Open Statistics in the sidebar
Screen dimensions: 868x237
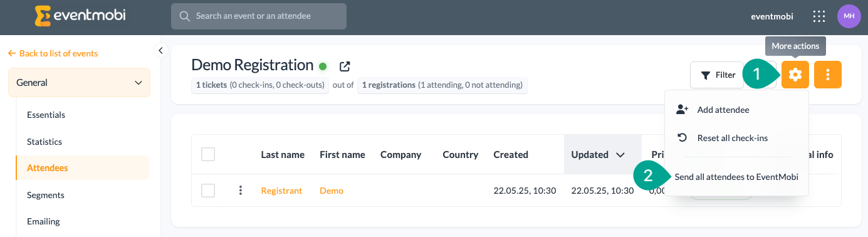point(44,142)
